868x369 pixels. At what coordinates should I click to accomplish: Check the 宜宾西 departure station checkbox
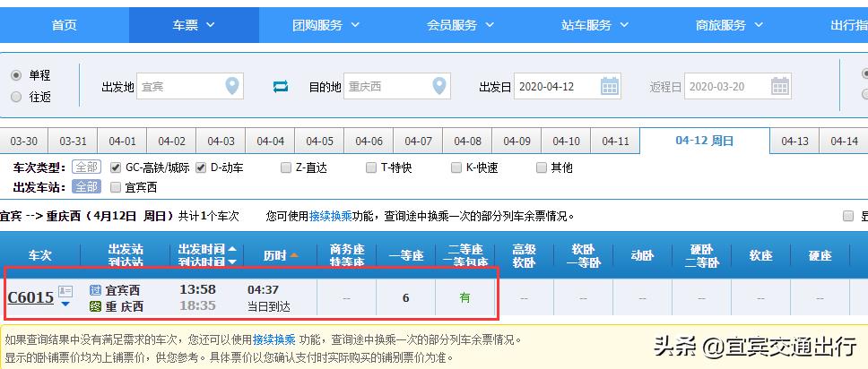click(116, 187)
